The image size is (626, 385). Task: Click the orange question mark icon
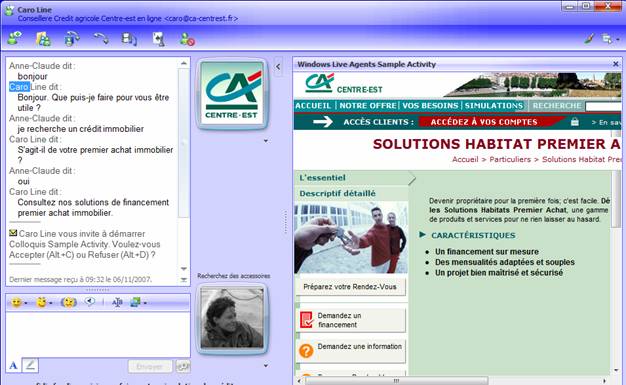[x=306, y=351]
